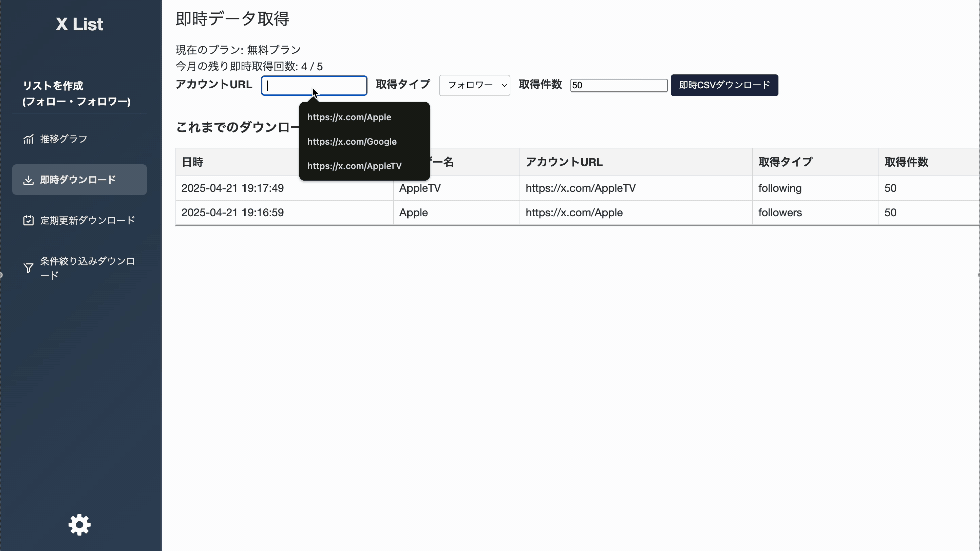
Task: Choose suggestion https://x.com/Apple
Action: click(x=364, y=117)
